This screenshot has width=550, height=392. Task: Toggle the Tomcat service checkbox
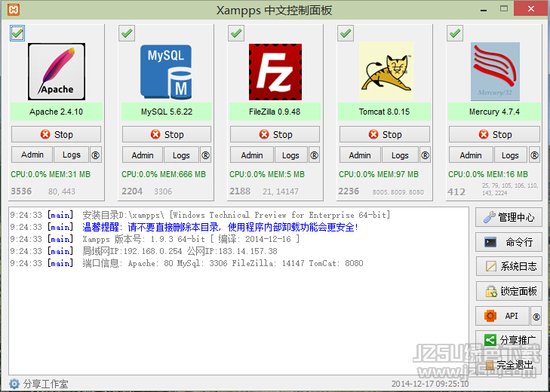[x=346, y=33]
